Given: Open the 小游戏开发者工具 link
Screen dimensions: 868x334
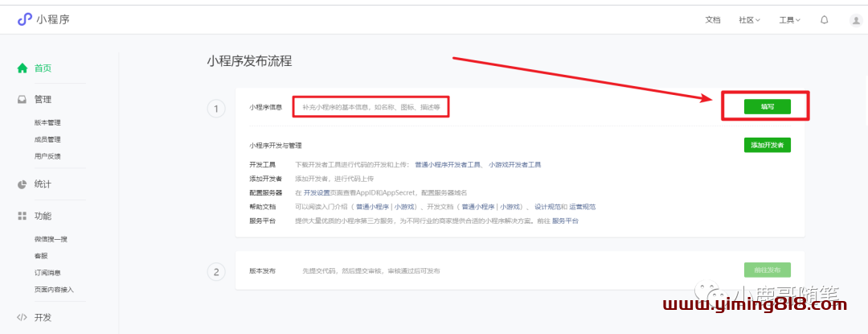Looking at the screenshot, I should coord(514,164).
